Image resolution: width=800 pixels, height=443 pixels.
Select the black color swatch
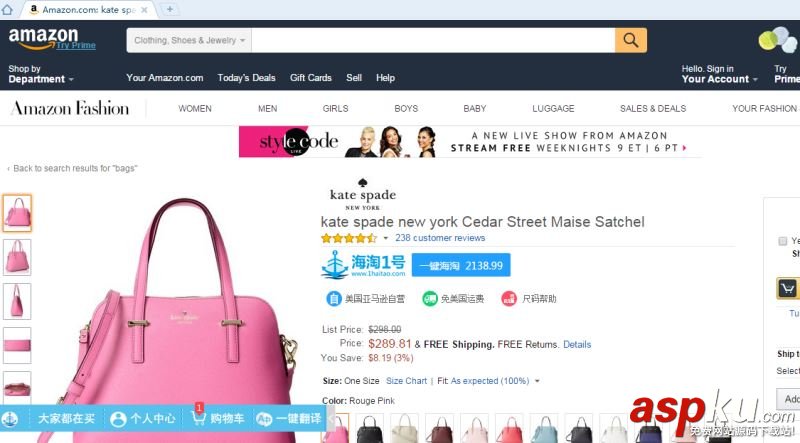370,429
